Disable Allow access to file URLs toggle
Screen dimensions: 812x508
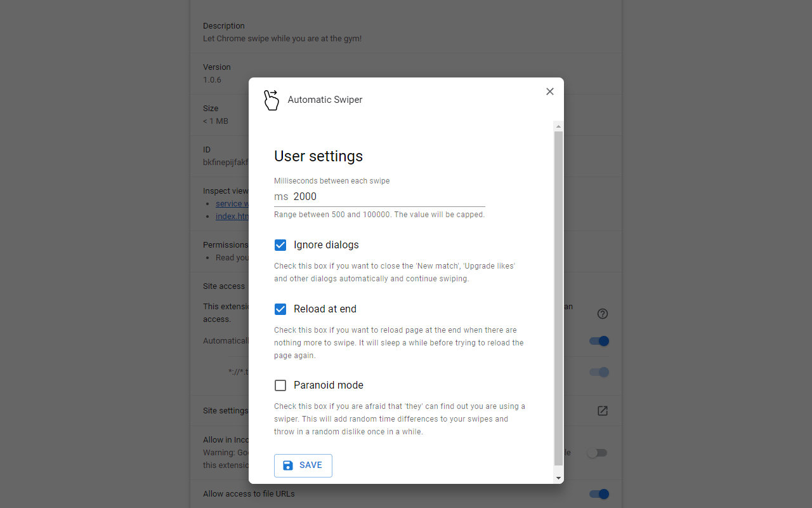599,494
